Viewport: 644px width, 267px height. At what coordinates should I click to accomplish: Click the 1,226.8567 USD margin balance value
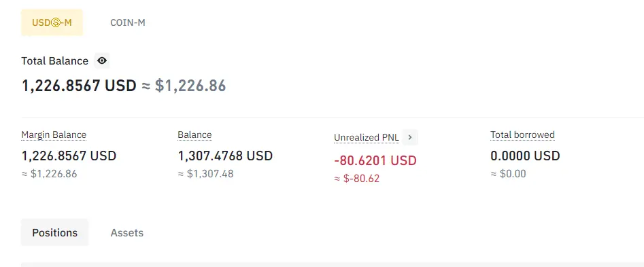(69, 156)
